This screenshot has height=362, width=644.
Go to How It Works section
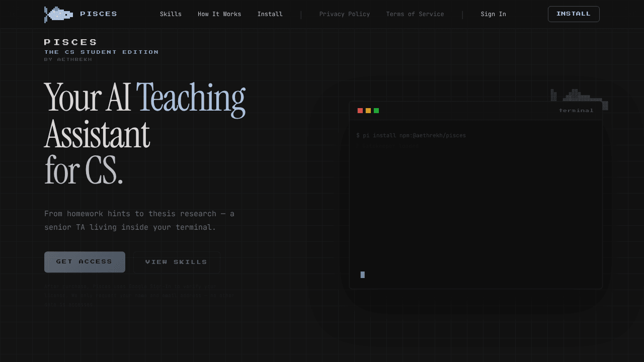[219, 14]
